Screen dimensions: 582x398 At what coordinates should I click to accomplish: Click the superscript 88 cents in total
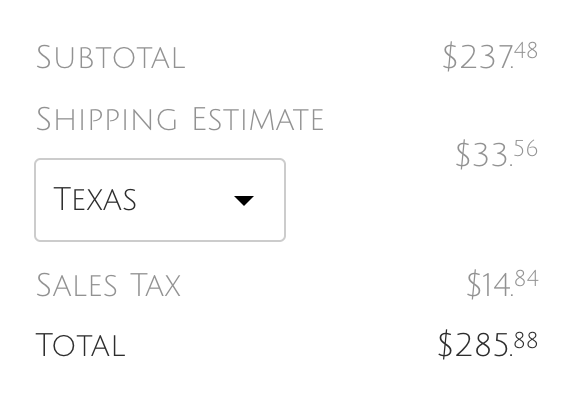526,340
